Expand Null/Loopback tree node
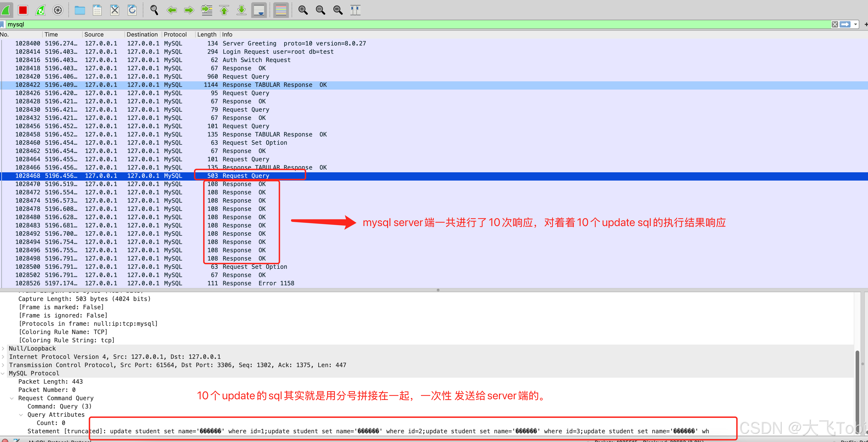The height and width of the screenshot is (442, 868). click(3, 348)
